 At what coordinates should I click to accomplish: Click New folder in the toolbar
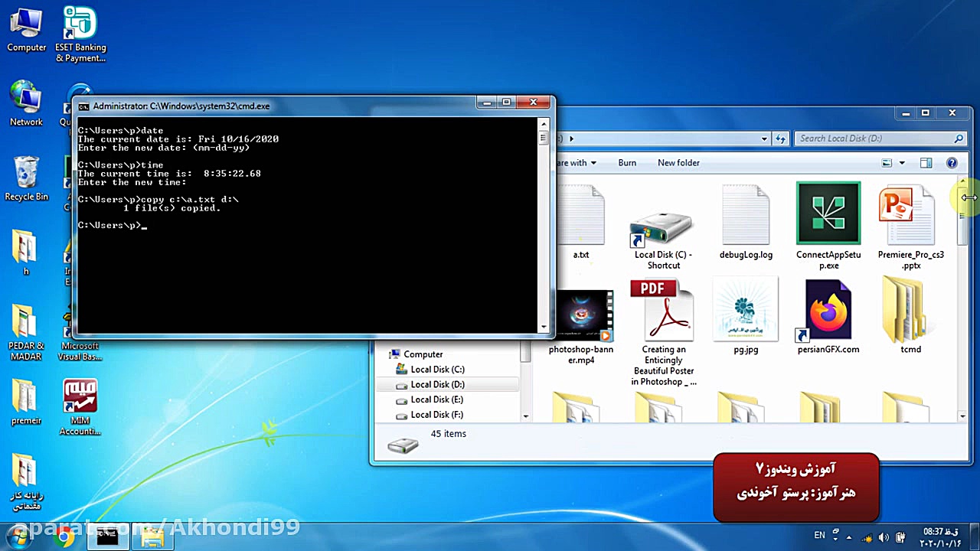678,162
